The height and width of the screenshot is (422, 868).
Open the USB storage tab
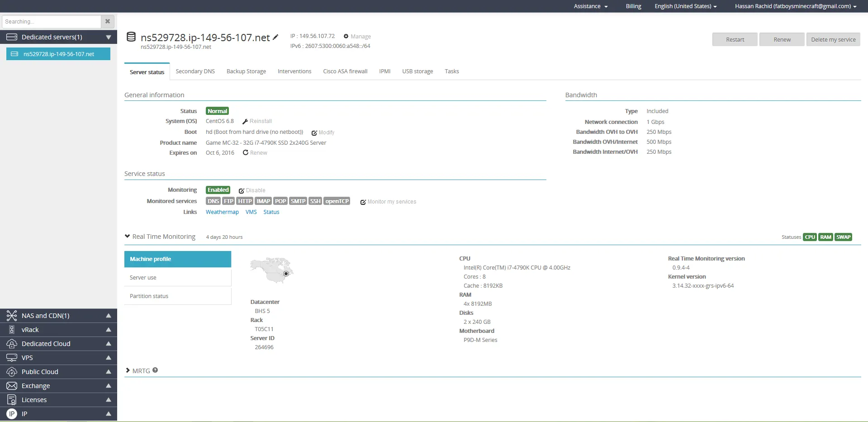point(417,71)
